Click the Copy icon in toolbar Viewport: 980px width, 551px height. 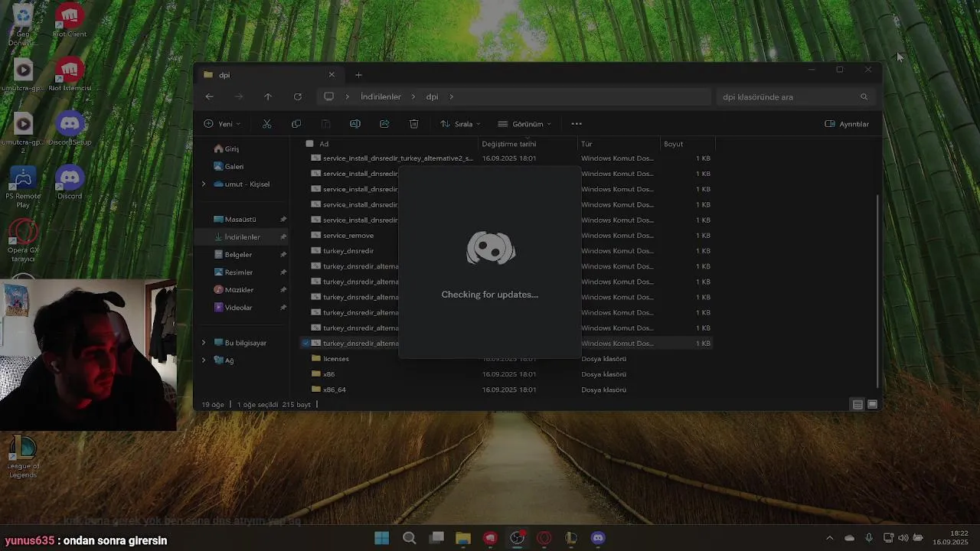pos(296,124)
